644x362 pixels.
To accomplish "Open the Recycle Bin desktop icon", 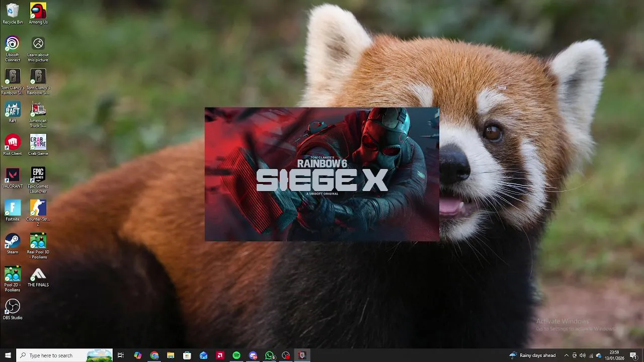I will tap(13, 14).
